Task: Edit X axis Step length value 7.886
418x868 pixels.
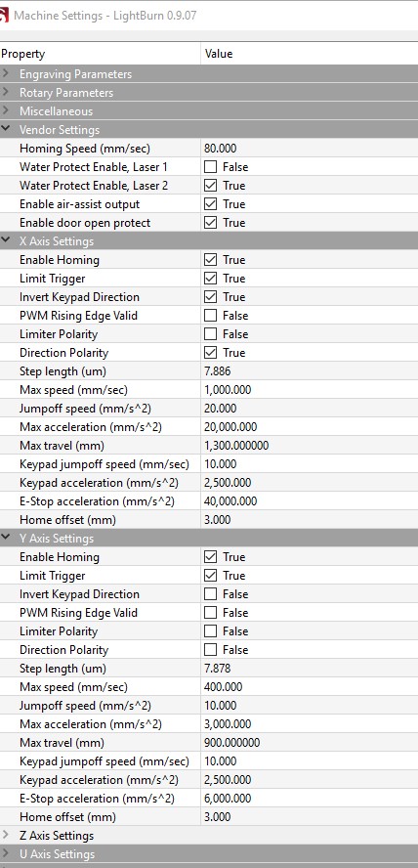Action: 309,370
